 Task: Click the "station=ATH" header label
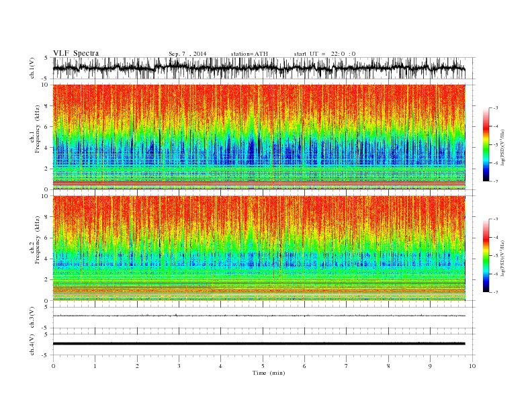[x=249, y=54]
